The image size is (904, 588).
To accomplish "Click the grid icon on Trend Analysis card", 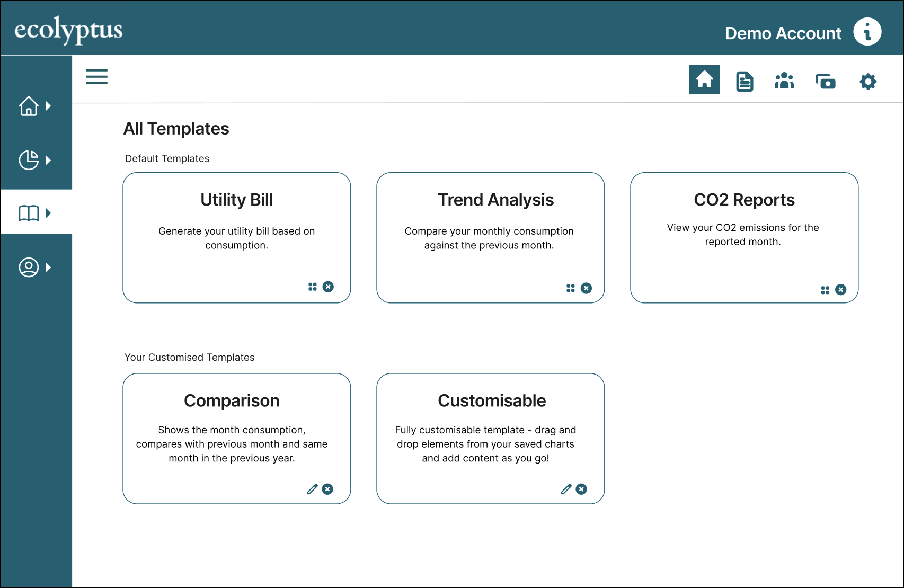I will 570,288.
